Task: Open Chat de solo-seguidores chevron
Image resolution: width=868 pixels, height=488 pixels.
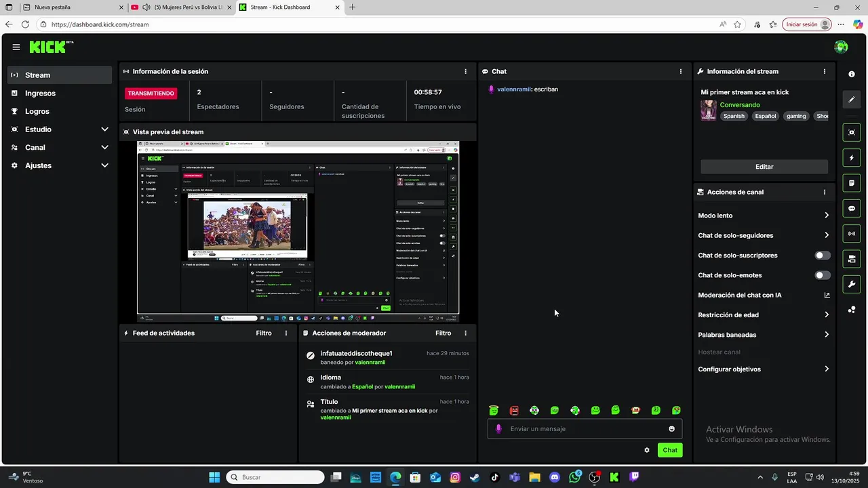Action: [x=827, y=235]
